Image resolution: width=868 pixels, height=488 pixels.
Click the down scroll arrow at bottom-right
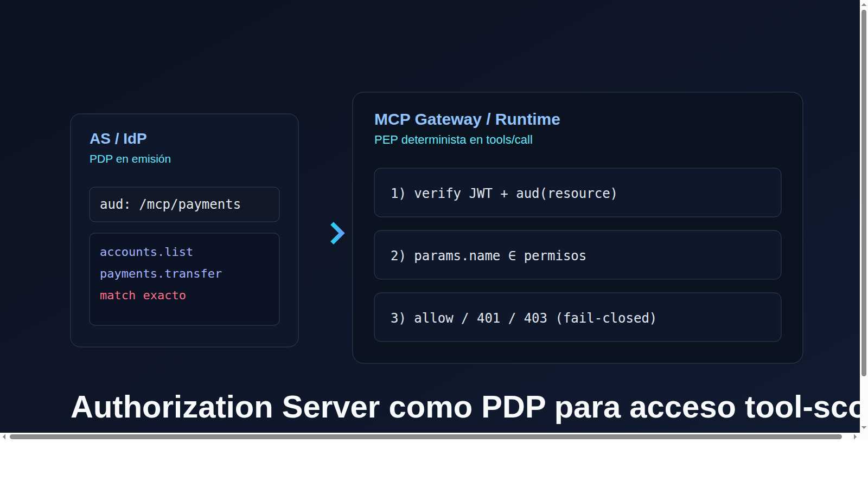863,427
